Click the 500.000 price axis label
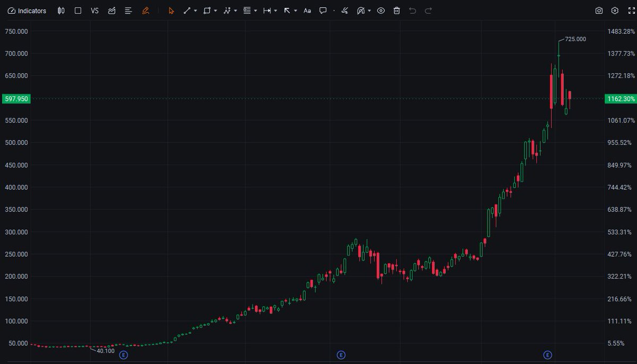 coord(16,143)
